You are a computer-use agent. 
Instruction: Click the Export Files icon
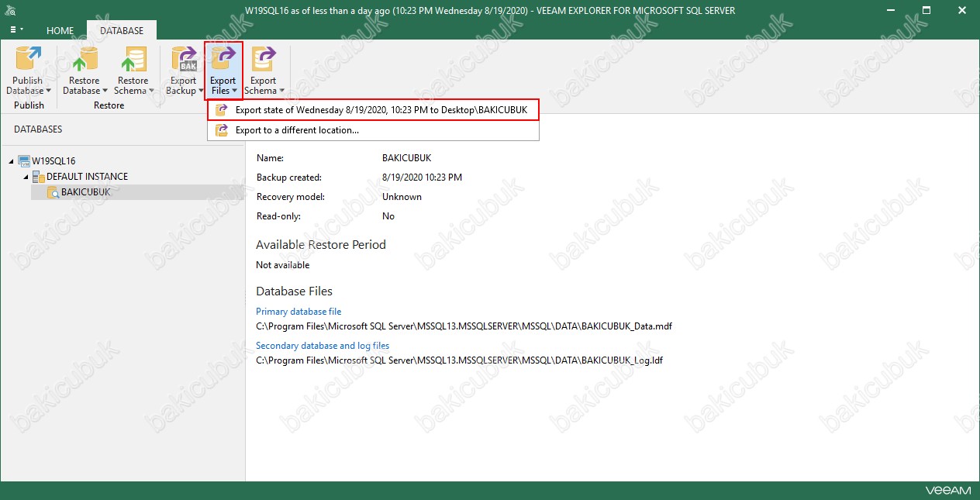click(223, 59)
